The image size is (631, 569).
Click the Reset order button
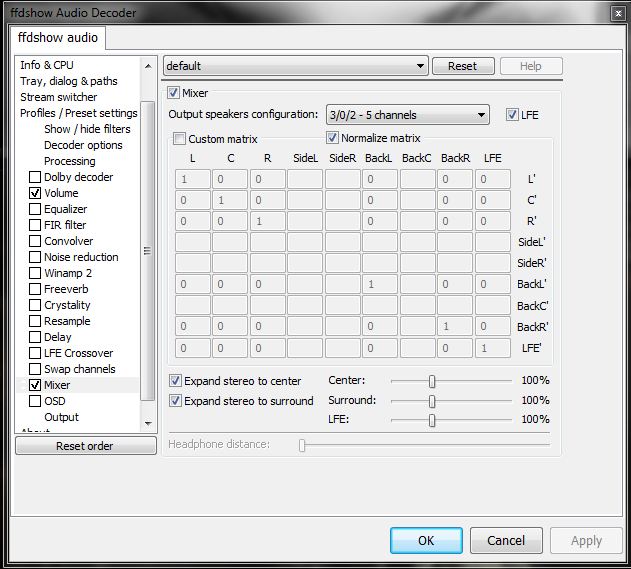click(86, 446)
